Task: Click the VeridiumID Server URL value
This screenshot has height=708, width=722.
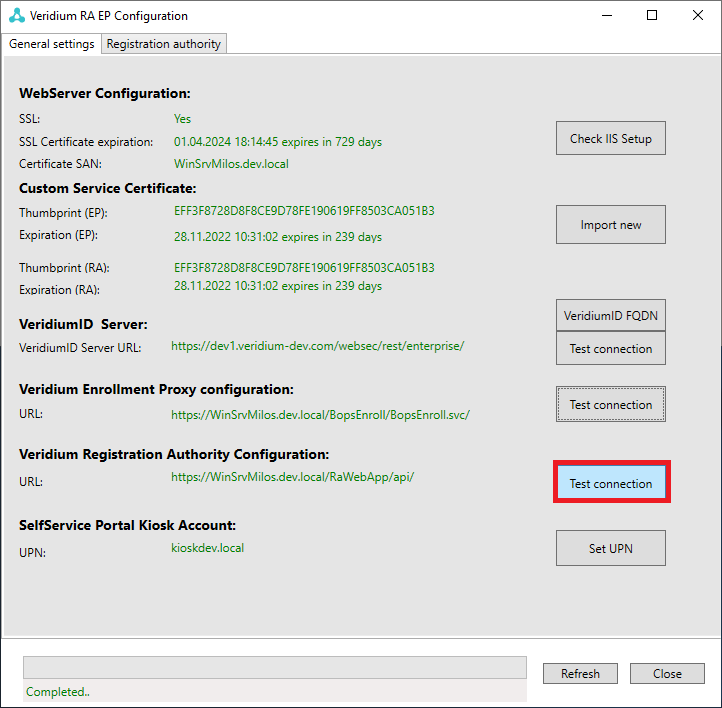Action: tap(317, 346)
